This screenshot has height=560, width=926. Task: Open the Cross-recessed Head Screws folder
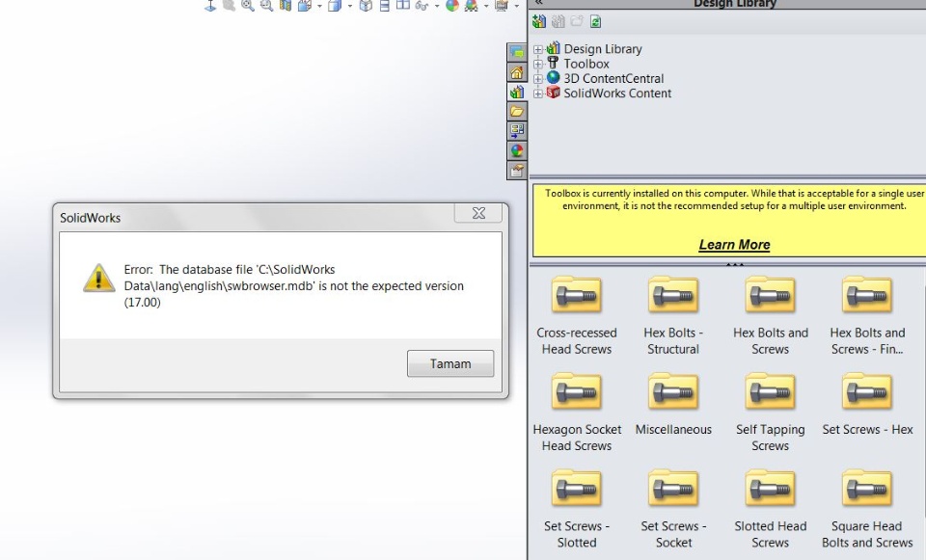click(x=577, y=315)
